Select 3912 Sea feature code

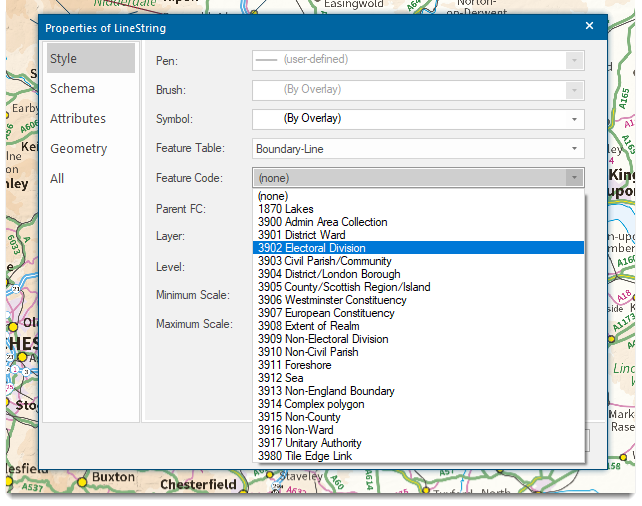click(x=418, y=378)
